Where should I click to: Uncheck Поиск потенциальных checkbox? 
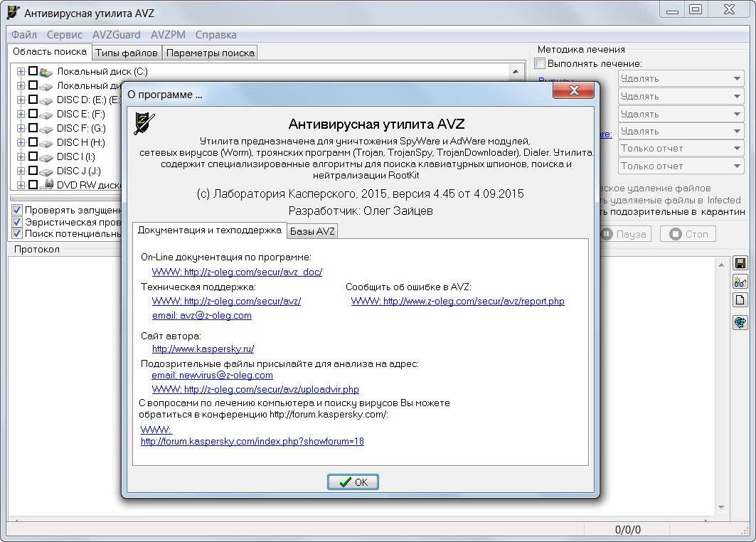point(17,233)
